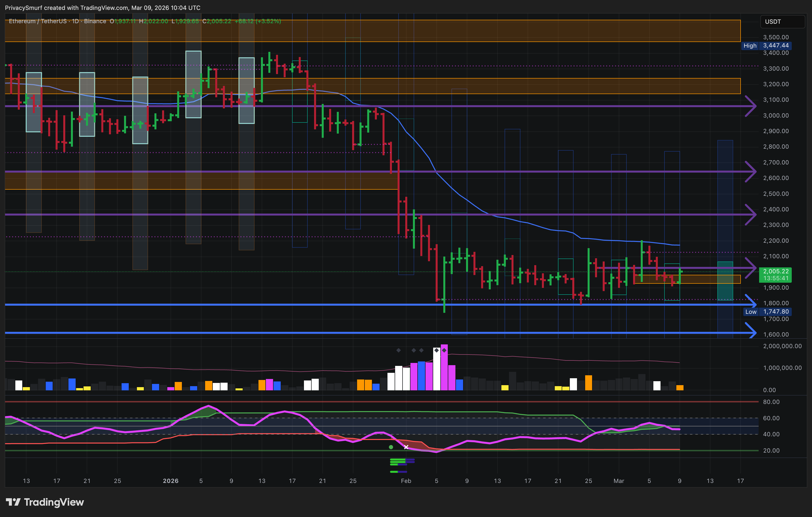The height and width of the screenshot is (517, 812).
Task: Open the USDT currency selector
Action: click(782, 21)
